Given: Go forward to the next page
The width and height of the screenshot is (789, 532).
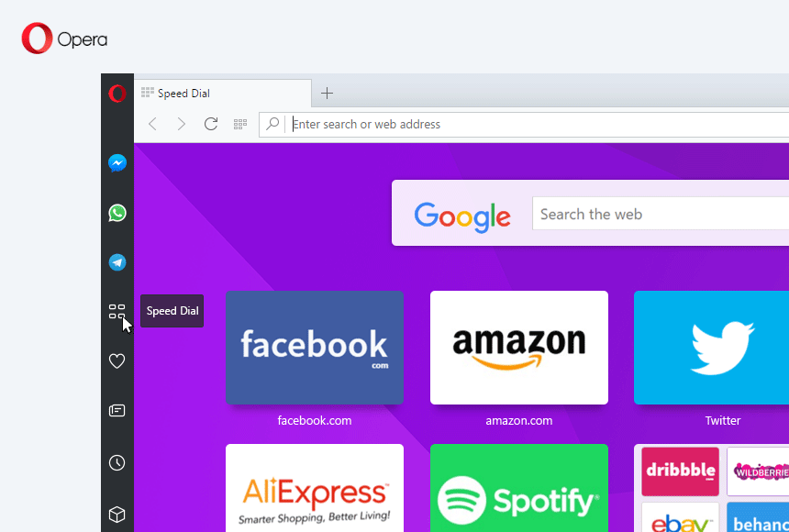Looking at the screenshot, I should 182,124.
